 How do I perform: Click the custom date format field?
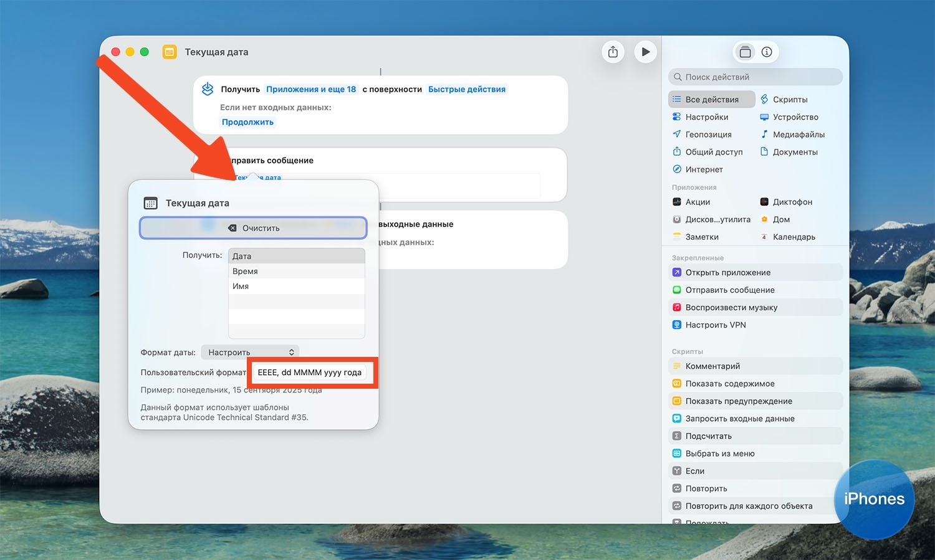(310, 373)
